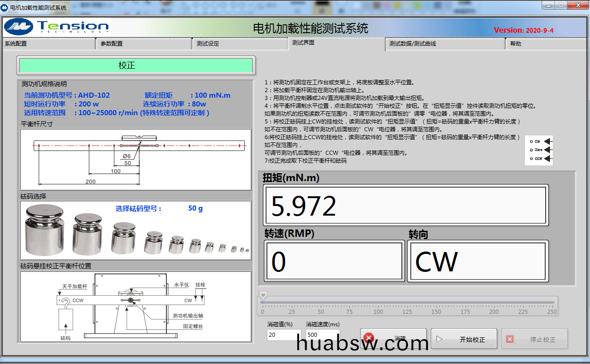Click the red X icon on 停止校正
Image resolution: width=590 pixels, height=364 pixels.
pos(510,339)
